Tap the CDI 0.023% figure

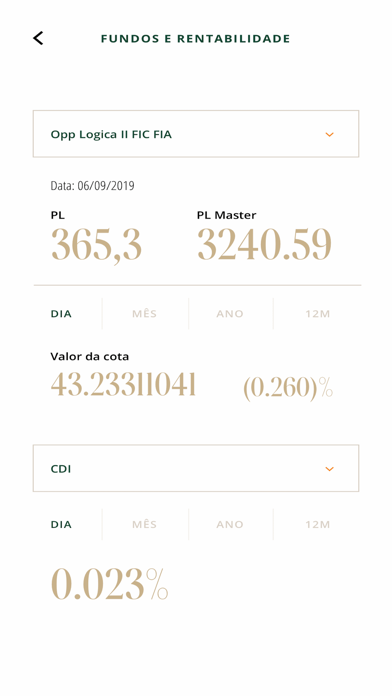tap(110, 584)
